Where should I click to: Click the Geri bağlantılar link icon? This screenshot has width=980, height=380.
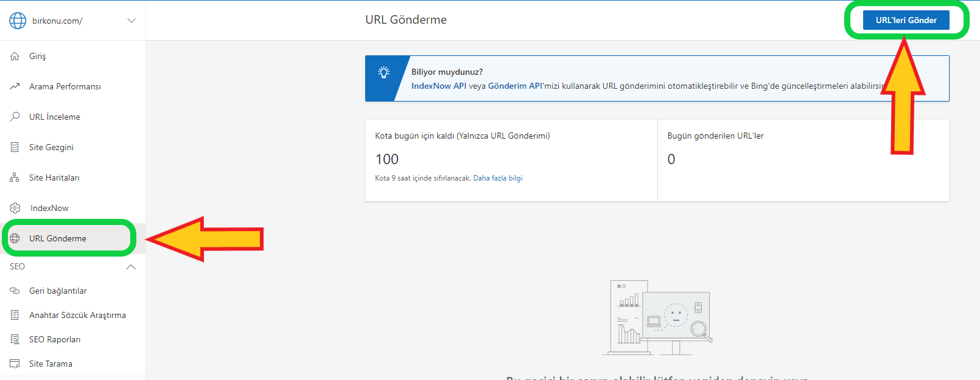[x=15, y=291]
